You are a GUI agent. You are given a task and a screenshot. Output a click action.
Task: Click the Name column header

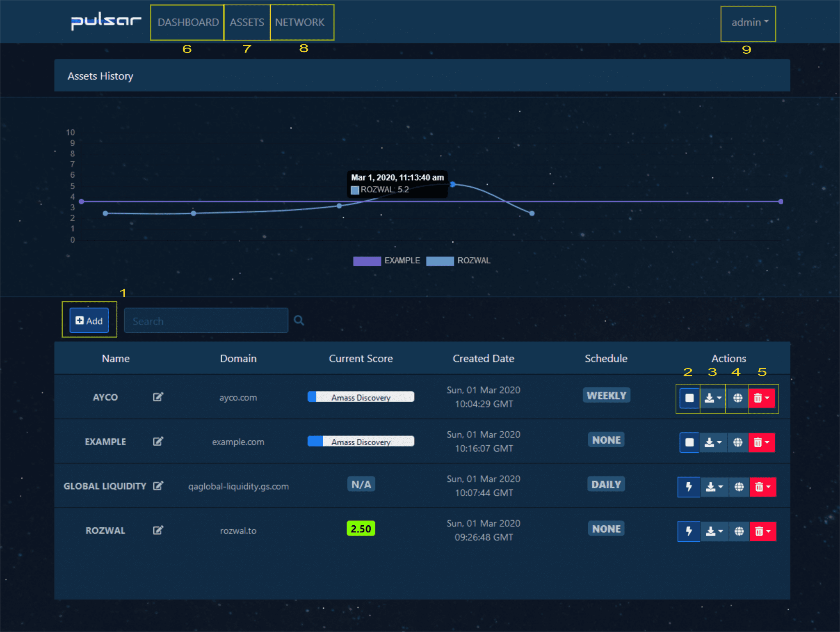(116, 358)
